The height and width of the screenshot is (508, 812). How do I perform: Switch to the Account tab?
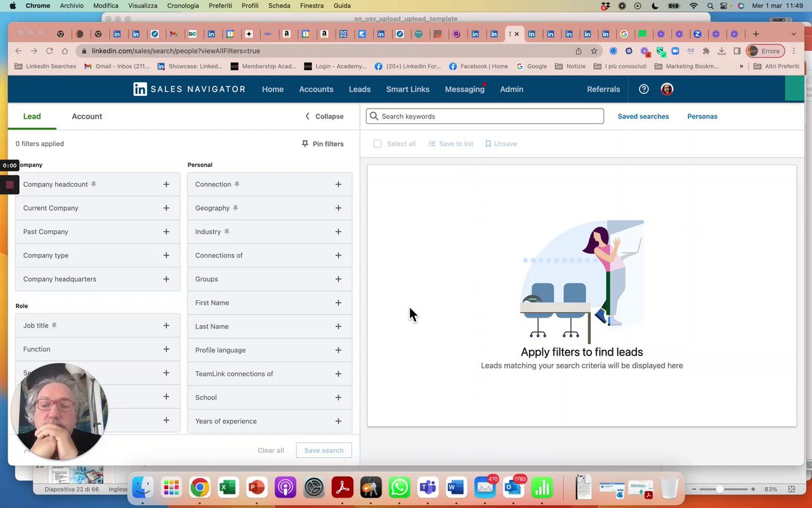click(x=87, y=116)
